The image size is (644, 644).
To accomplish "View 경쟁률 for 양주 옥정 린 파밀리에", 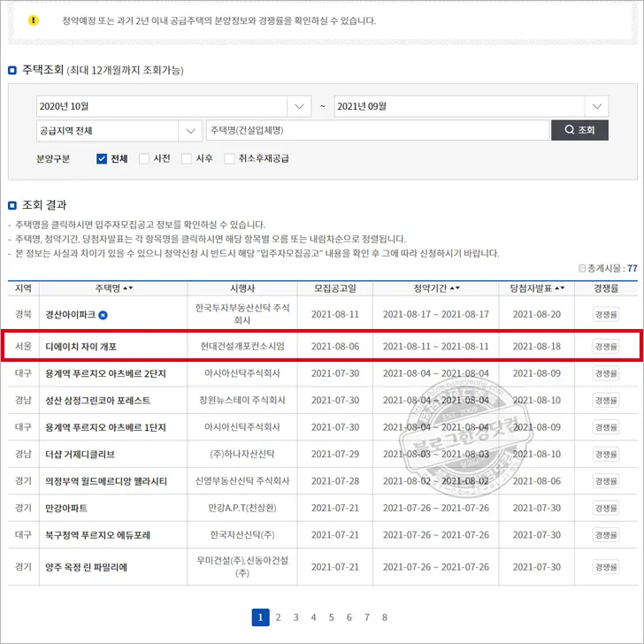I will [x=606, y=567].
